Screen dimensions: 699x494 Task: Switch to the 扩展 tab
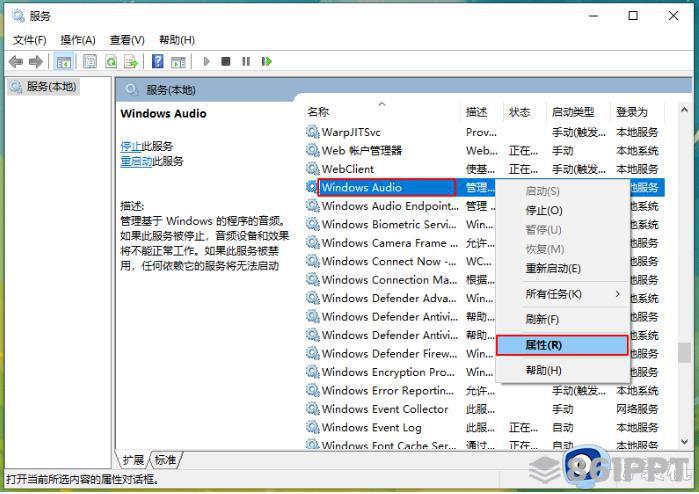pos(133,460)
